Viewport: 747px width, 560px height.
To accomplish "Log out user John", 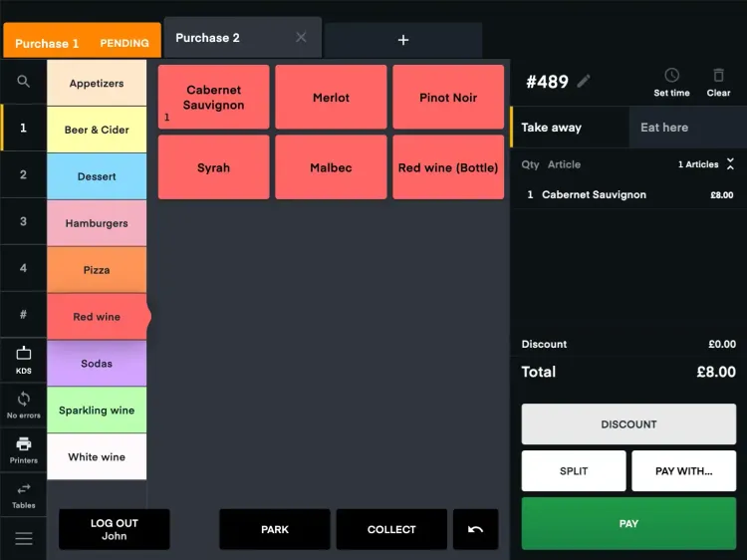I will (115, 529).
